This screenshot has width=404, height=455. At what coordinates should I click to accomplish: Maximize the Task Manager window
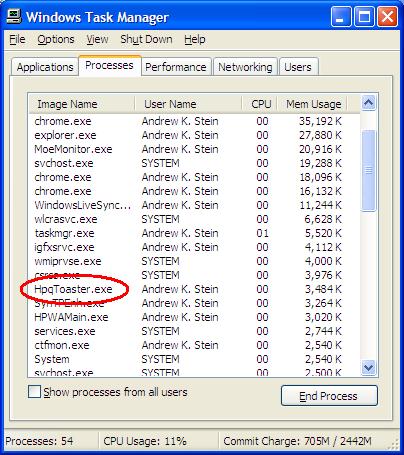(x=364, y=16)
